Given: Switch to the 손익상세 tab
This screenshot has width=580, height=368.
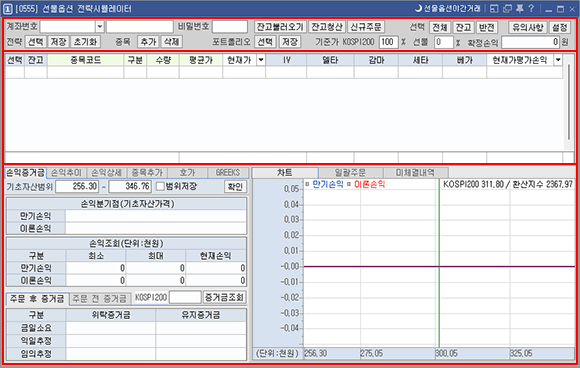Looking at the screenshot, I should (107, 173).
